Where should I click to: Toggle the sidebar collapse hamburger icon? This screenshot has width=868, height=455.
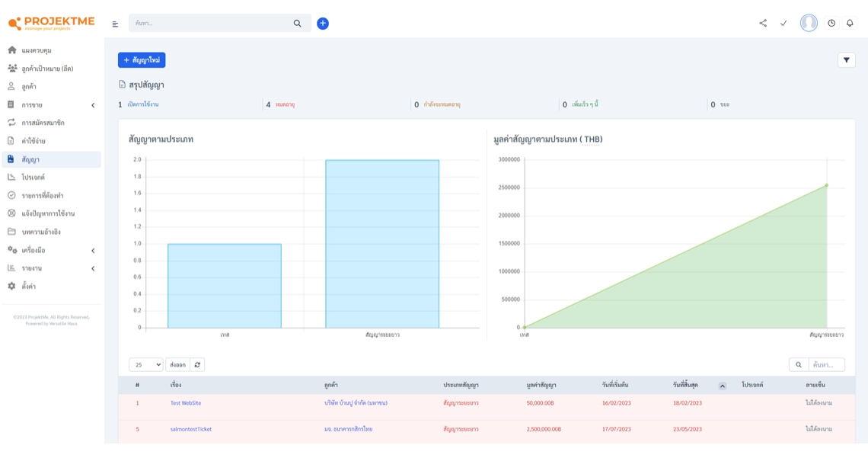click(x=115, y=24)
